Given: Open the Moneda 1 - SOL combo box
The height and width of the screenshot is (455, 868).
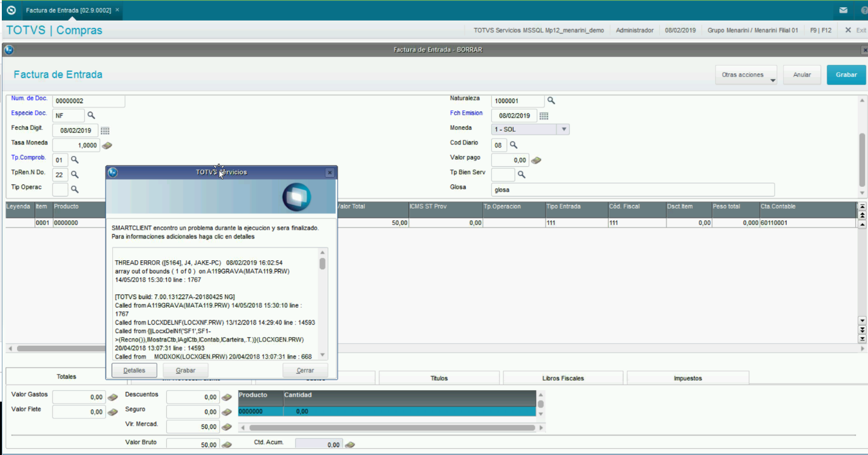Looking at the screenshot, I should coord(531,129).
